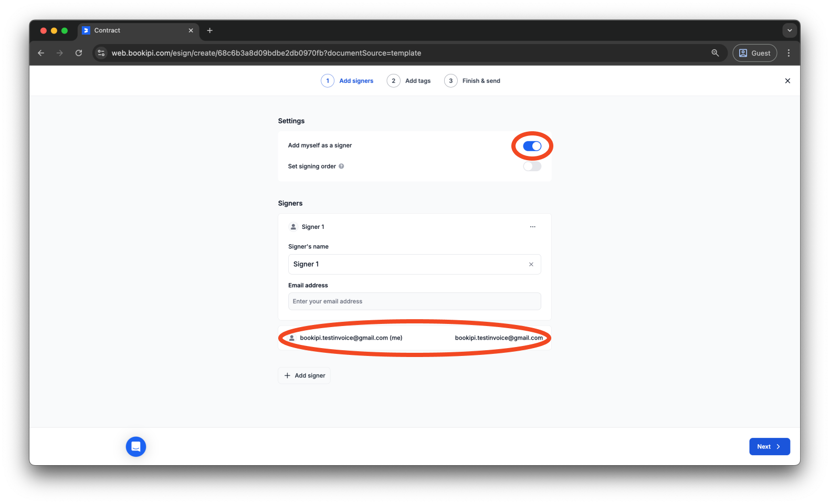Add another signer with the Add signer button
The image size is (830, 504).
click(x=304, y=375)
